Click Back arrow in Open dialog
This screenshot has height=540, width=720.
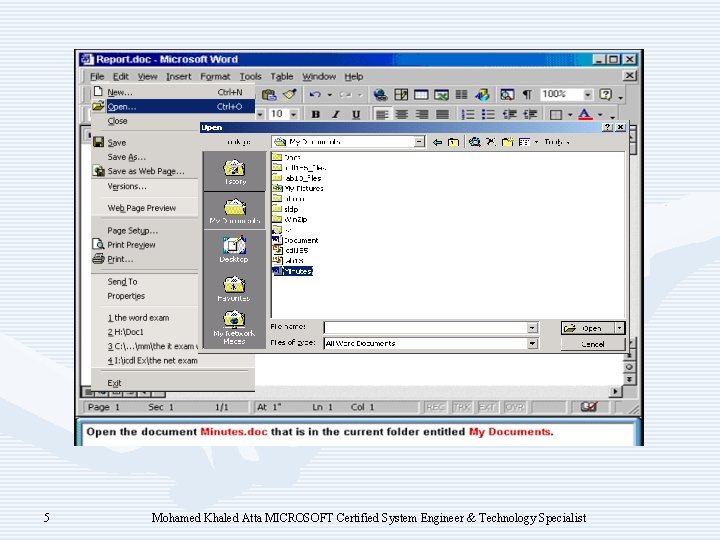point(437,142)
